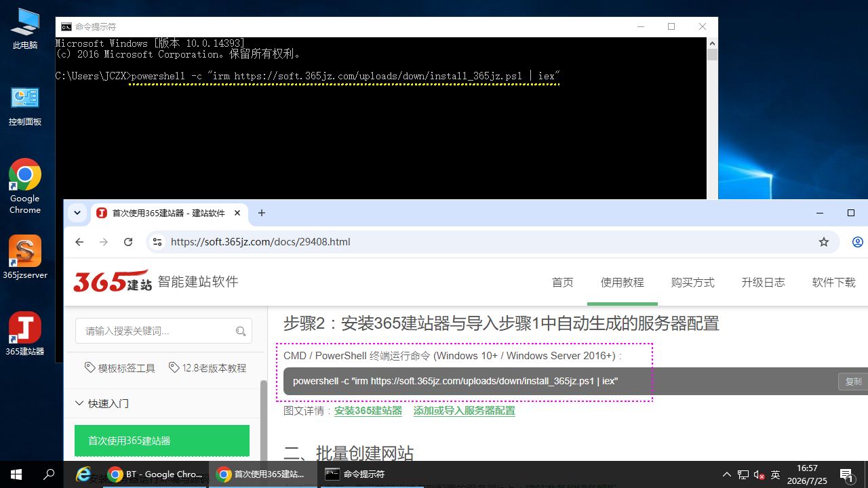Screen dimensions: 868x488
Task: Select the 控制面板 desktop icon
Action: tap(25, 106)
